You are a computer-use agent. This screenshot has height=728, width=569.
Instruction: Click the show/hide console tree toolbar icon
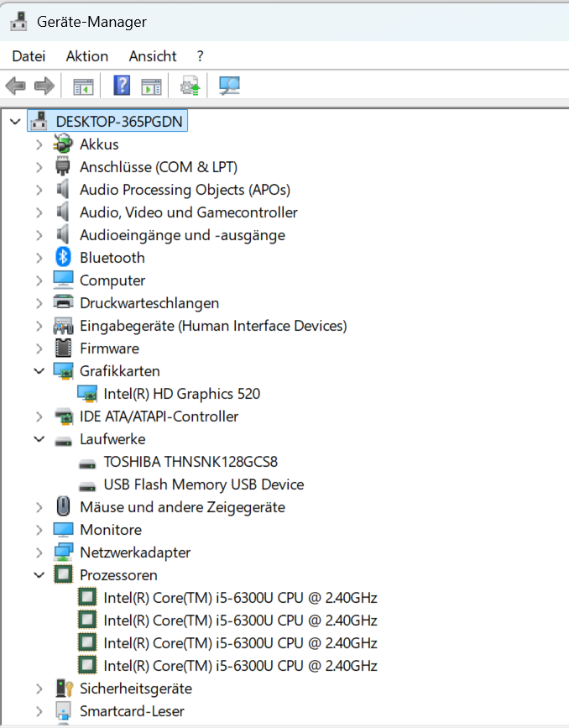(x=83, y=86)
